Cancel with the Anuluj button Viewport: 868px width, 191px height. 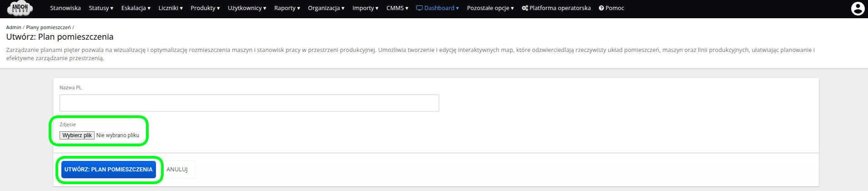[x=177, y=170]
